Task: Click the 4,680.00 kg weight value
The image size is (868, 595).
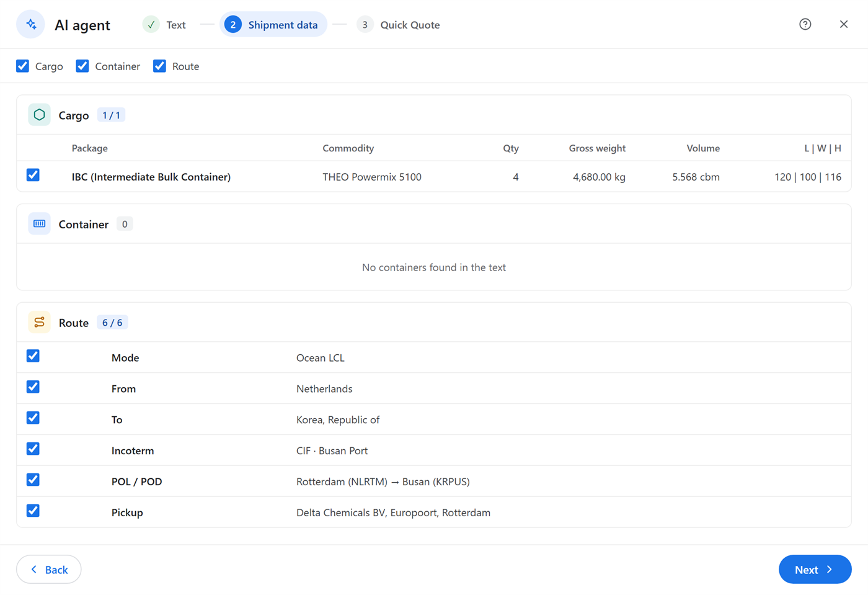Action: tap(599, 177)
